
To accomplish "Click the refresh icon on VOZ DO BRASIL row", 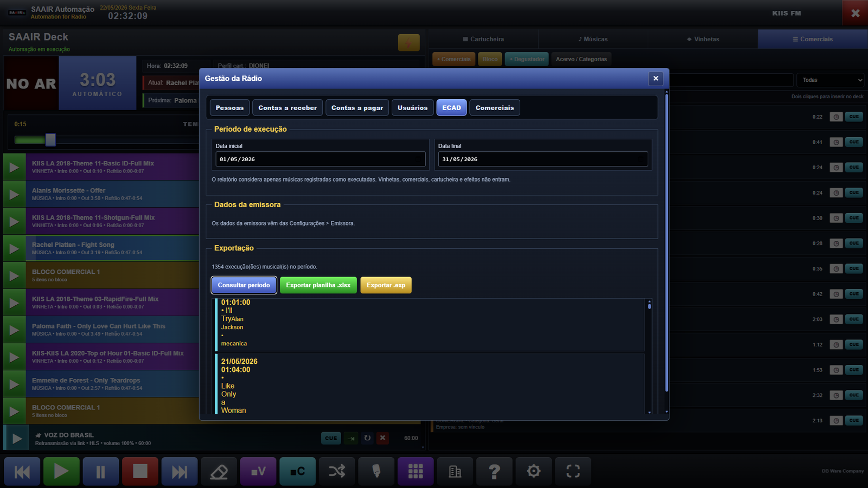I will [367, 438].
